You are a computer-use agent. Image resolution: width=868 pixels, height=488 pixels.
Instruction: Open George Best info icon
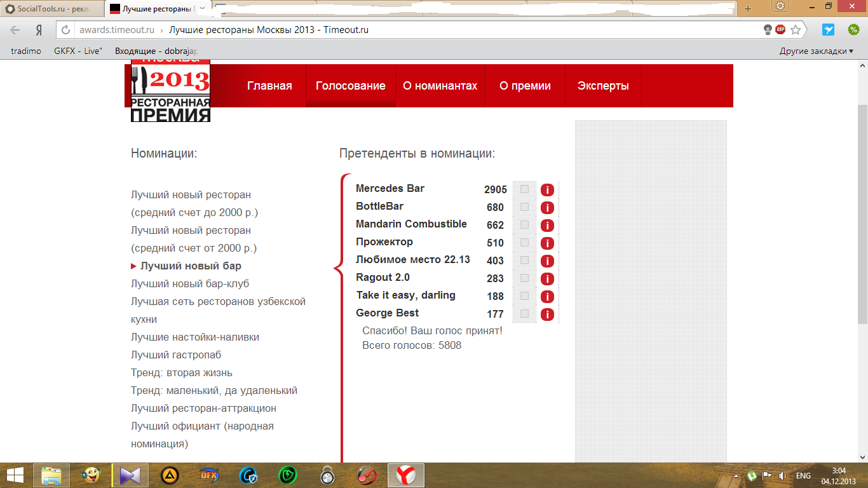547,315
